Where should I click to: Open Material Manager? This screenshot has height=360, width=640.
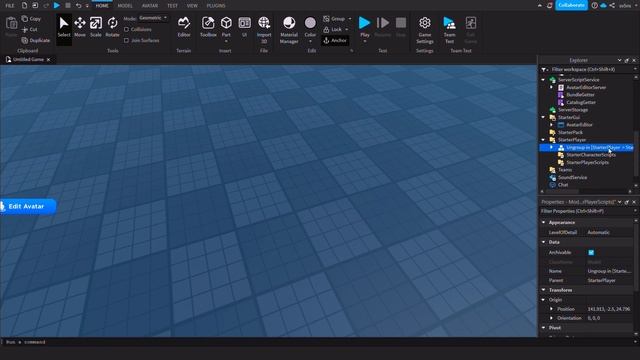tap(289, 30)
